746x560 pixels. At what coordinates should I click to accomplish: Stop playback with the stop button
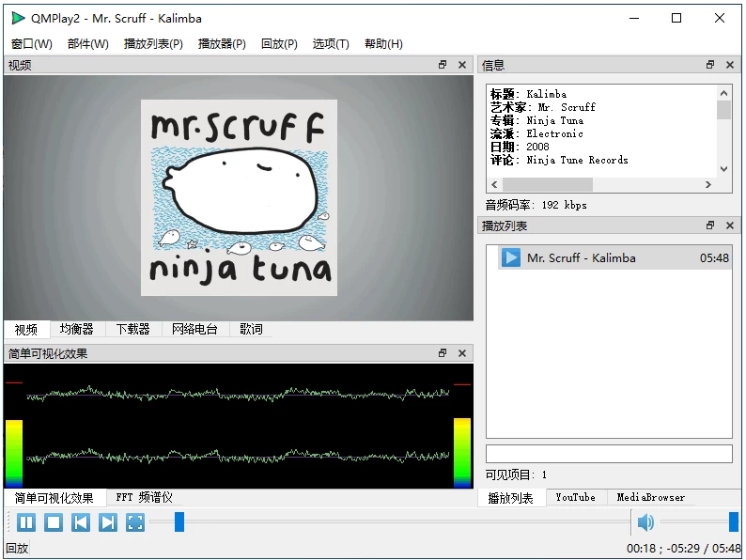54,522
